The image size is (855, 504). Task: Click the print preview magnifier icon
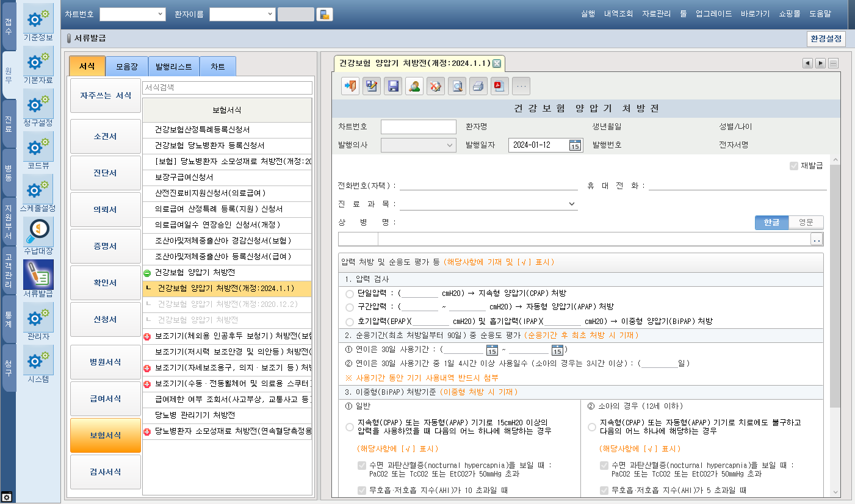tap(457, 86)
